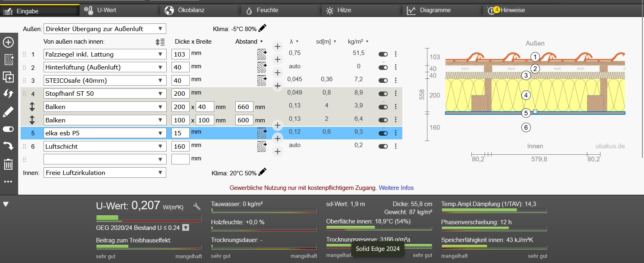Open the Außen 'Direkter Übergang' dropdown
644x263 pixels.
point(105,29)
